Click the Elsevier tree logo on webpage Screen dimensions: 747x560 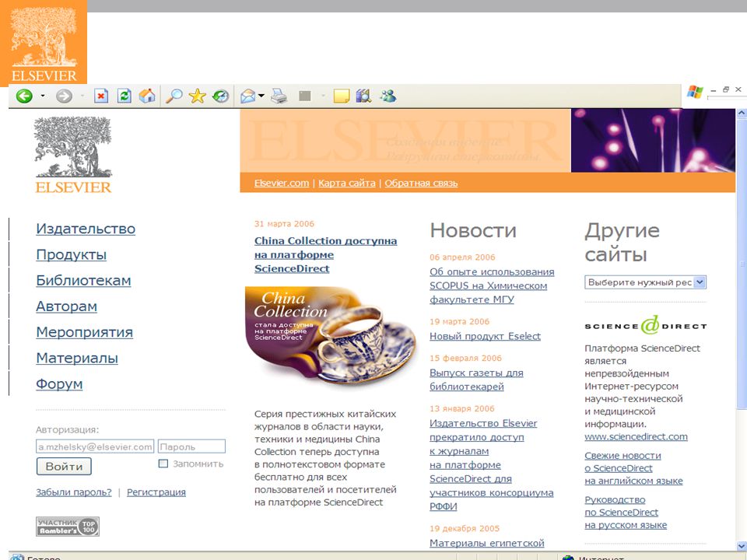coord(73,155)
